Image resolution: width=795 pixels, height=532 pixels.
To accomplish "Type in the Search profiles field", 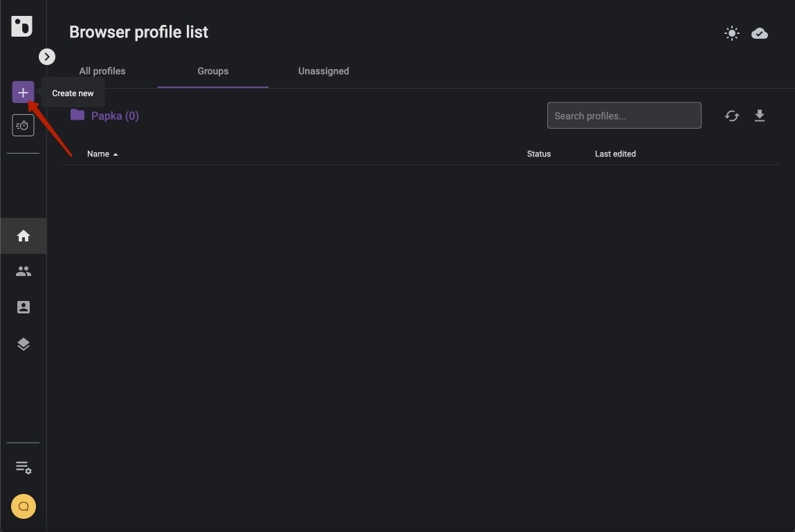I will point(623,116).
